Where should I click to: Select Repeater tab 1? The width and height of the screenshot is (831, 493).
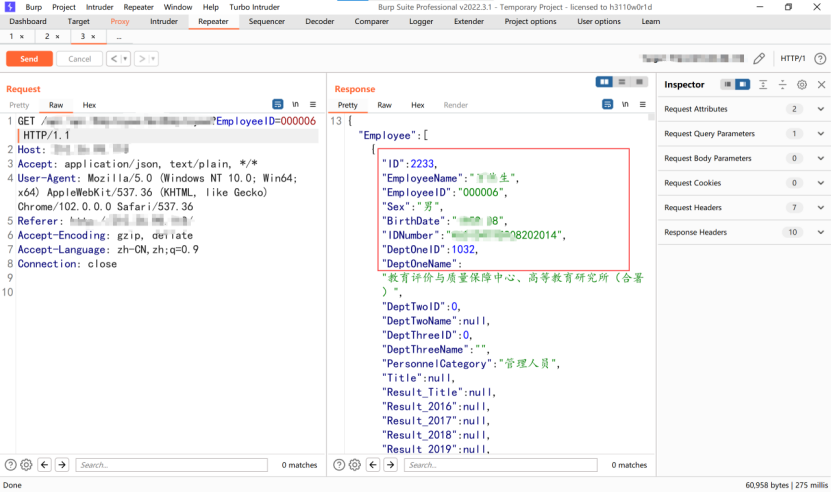tap(11, 36)
